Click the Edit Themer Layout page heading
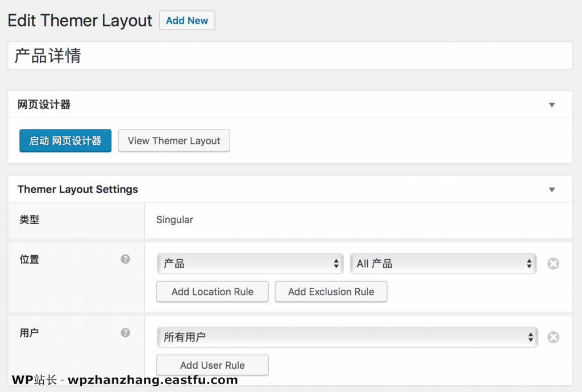 (80, 21)
